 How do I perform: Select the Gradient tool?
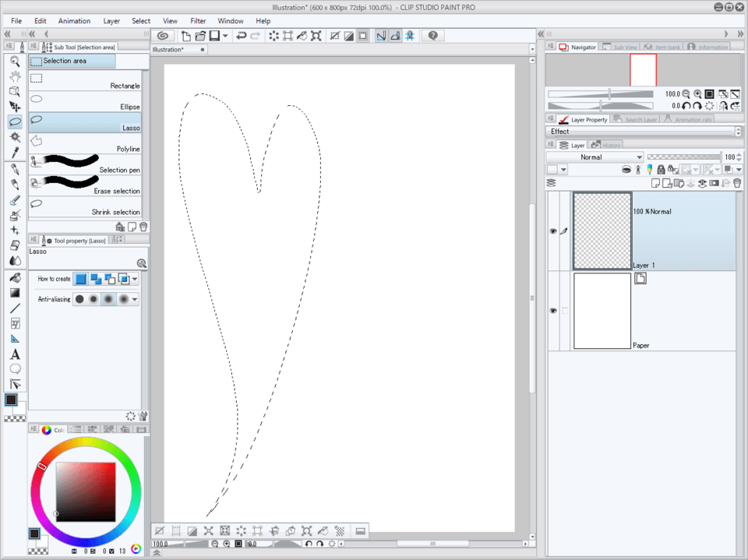coord(15,293)
